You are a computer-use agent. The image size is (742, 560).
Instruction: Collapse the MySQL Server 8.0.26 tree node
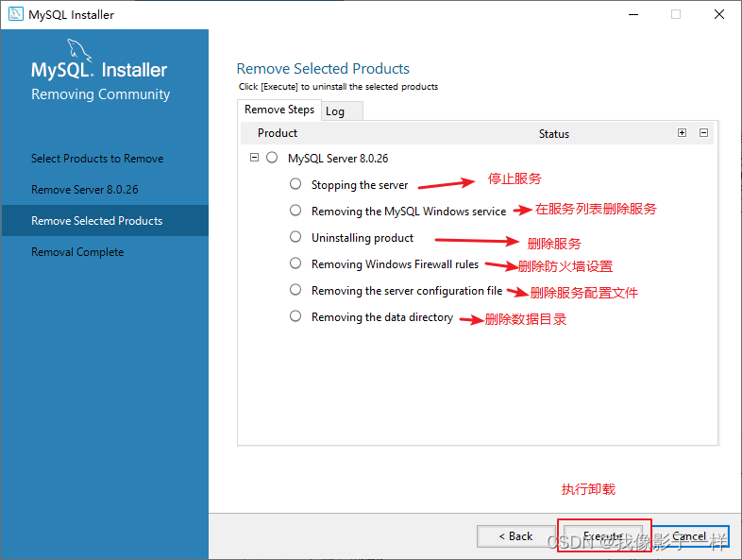254,157
